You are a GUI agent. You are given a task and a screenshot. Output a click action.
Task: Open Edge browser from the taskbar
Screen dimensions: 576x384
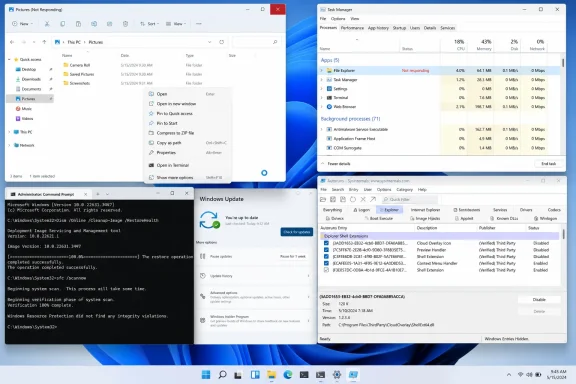pos(288,375)
